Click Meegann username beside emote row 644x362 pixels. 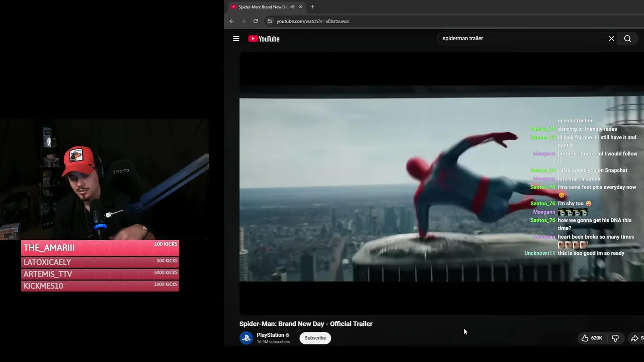(544, 212)
